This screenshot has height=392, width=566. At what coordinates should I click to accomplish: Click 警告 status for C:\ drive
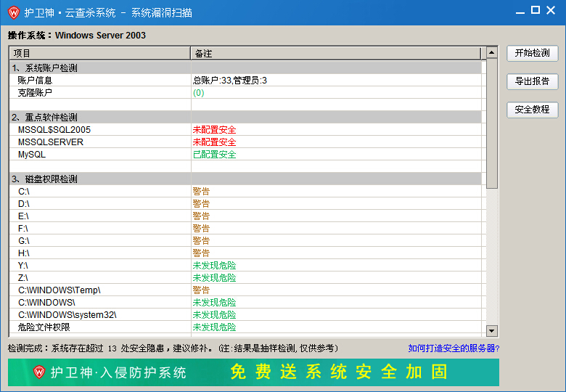pyautogui.click(x=201, y=192)
